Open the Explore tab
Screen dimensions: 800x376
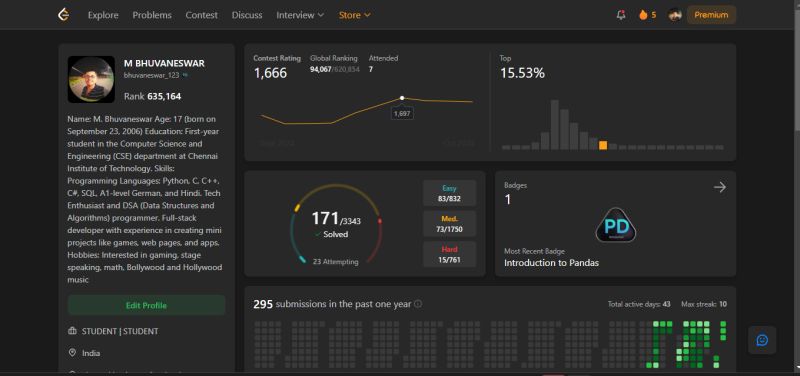(103, 15)
